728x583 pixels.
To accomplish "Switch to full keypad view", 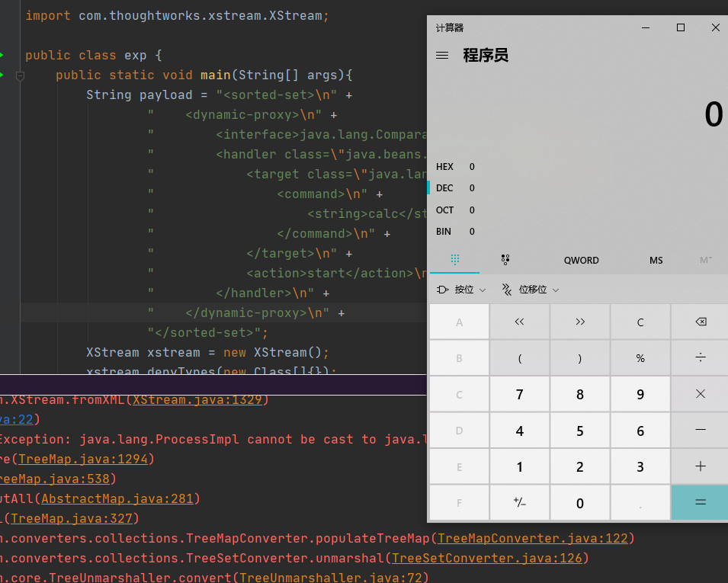I will point(455,259).
